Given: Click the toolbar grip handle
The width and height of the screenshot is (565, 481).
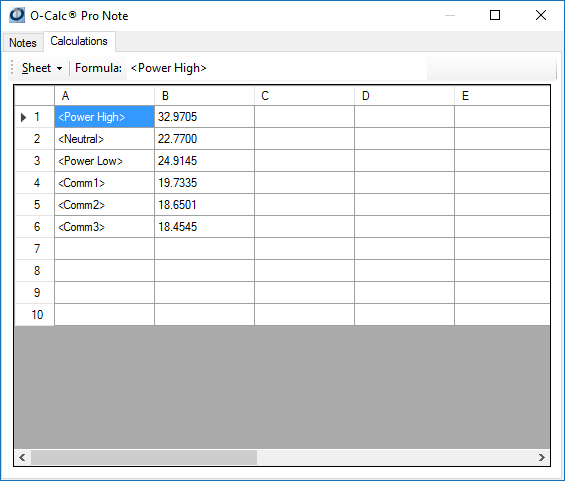Looking at the screenshot, I should click(x=12, y=68).
